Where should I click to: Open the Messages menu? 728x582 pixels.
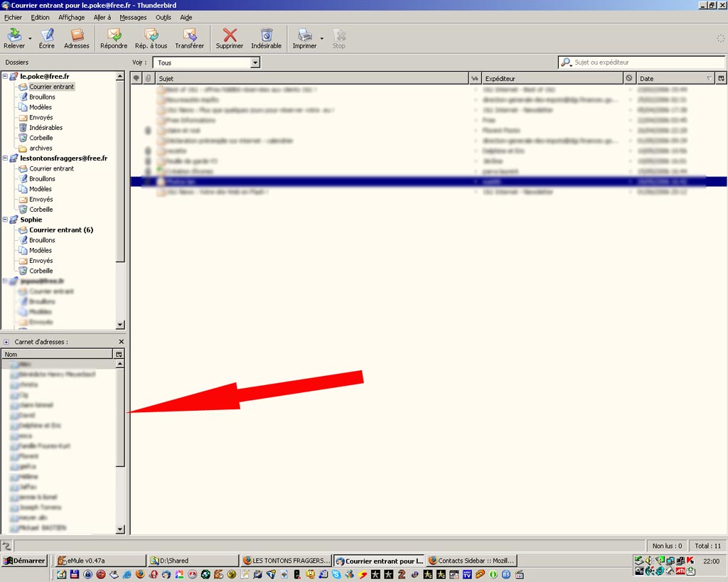click(133, 17)
